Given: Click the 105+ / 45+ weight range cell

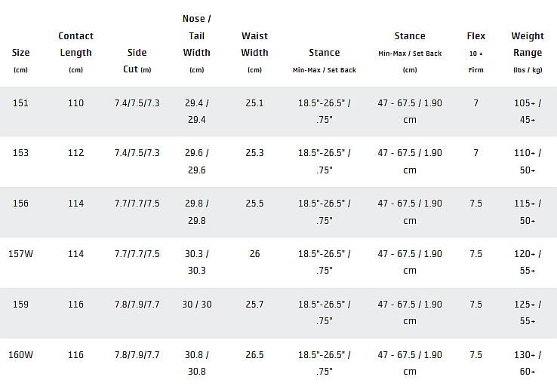Looking at the screenshot, I should click(527, 111).
